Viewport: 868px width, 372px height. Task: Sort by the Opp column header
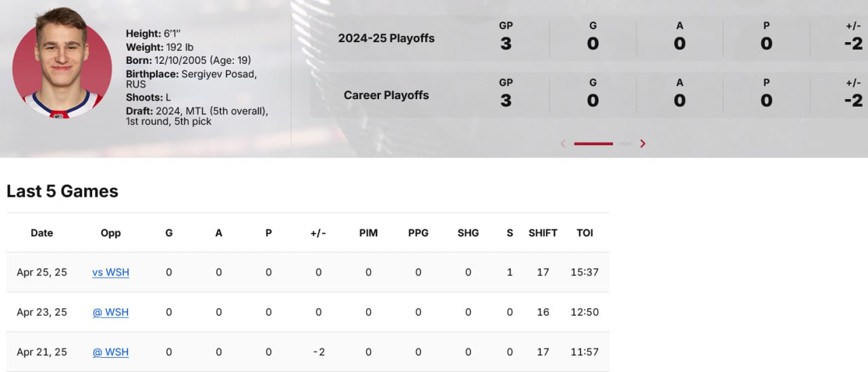pyautogui.click(x=111, y=233)
